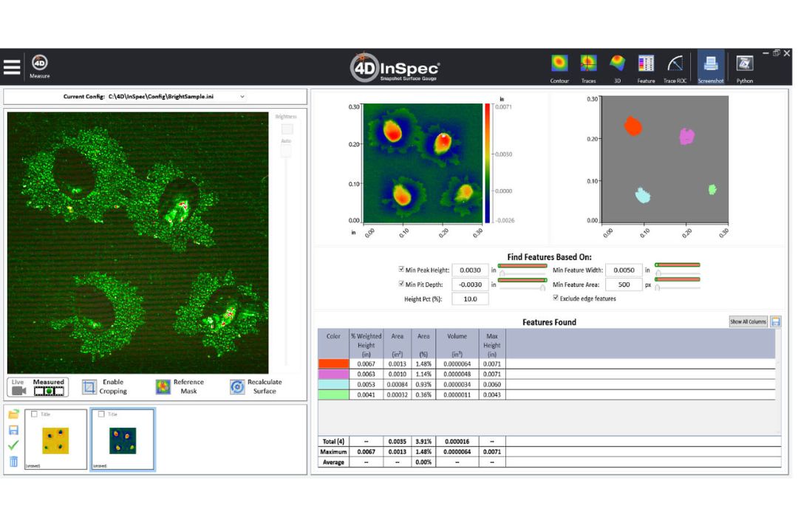Open the Trace ROC tool
The height and width of the screenshot is (532, 798).
(675, 64)
